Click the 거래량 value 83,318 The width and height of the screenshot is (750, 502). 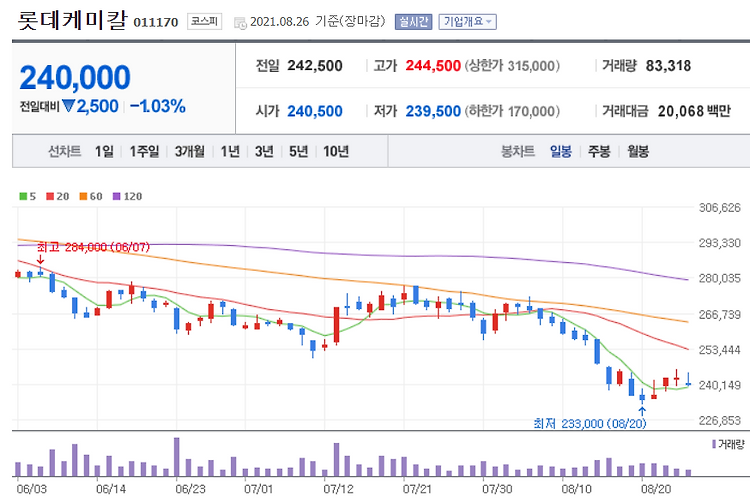[x=668, y=65]
